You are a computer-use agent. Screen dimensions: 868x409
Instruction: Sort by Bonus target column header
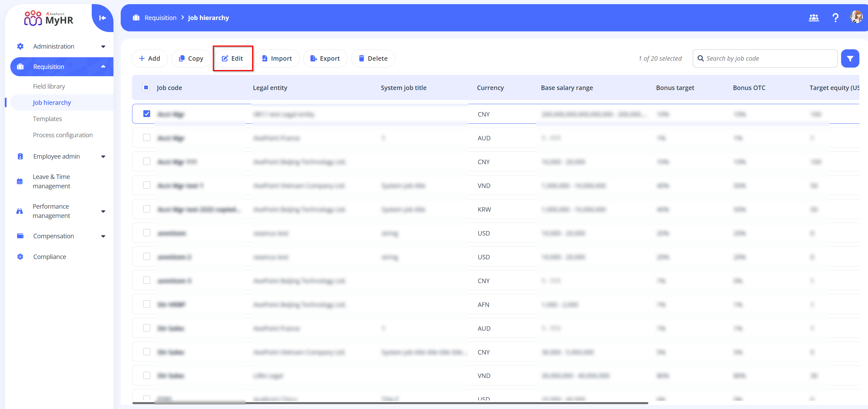pyautogui.click(x=675, y=88)
